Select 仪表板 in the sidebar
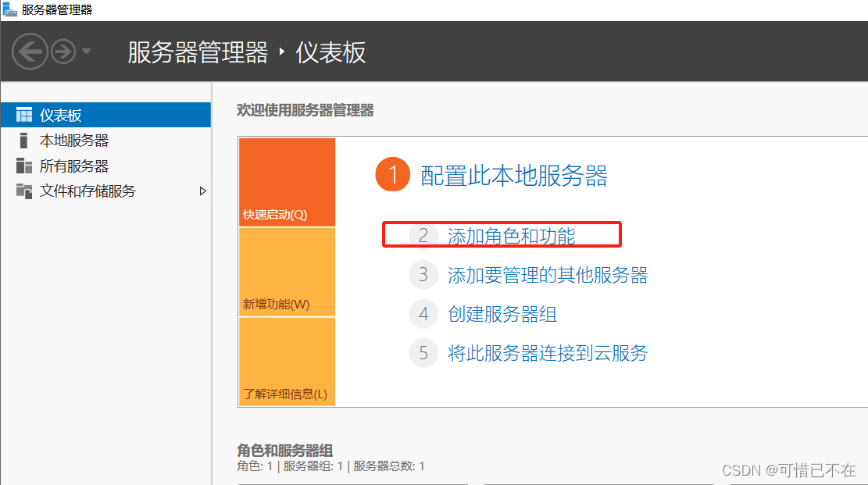 (105, 115)
